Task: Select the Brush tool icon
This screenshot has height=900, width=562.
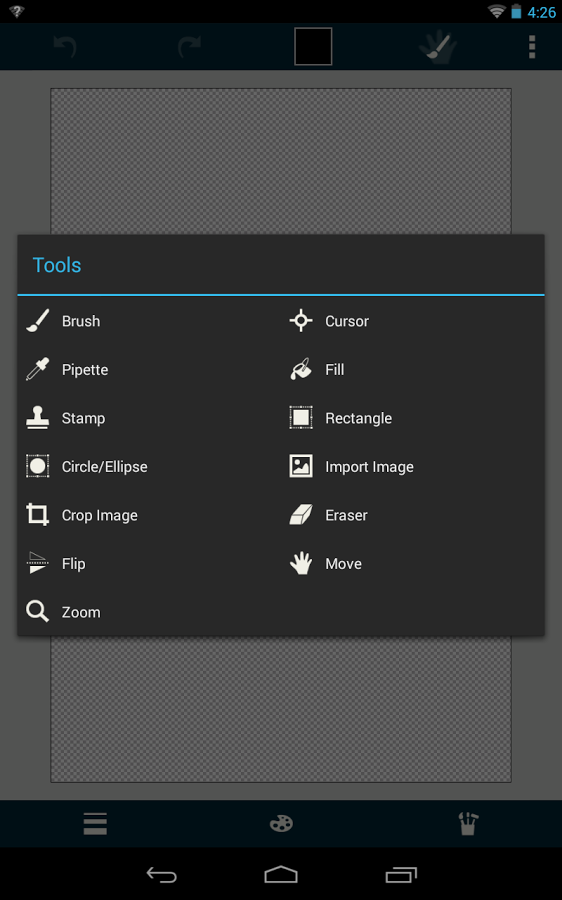Action: pyautogui.click(x=38, y=321)
